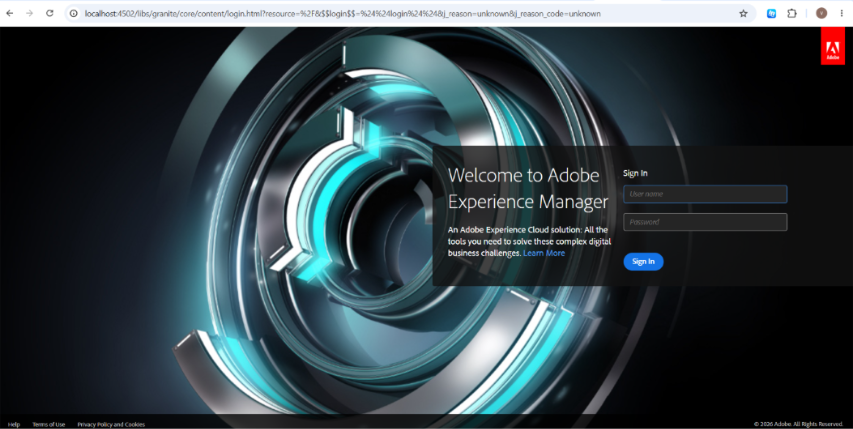Bookmark this page with the star icon
Image resolution: width=853 pixels, height=429 pixels.
(743, 14)
